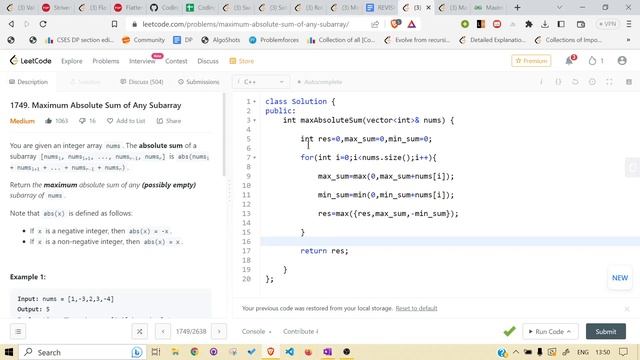640x360 pixels.
Task: Open the user profile avatar
Action: coord(622,61)
